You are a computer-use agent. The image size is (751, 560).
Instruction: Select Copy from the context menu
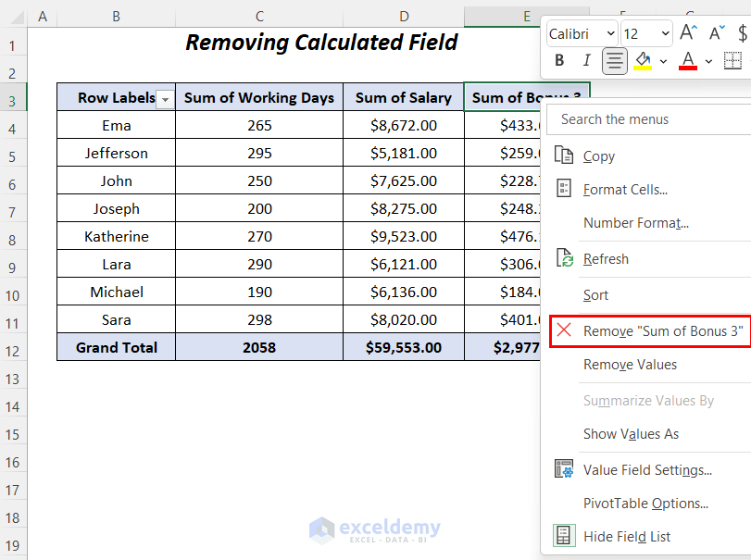point(601,156)
